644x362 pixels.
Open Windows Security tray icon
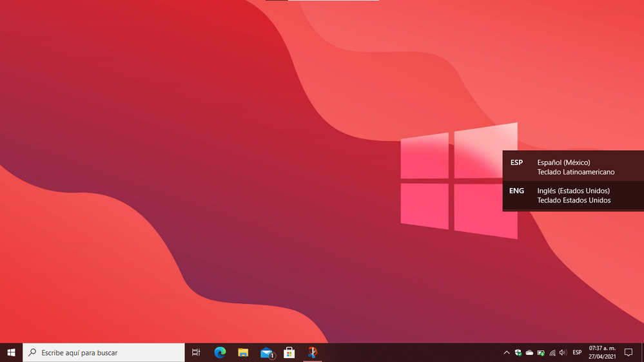[x=518, y=352]
